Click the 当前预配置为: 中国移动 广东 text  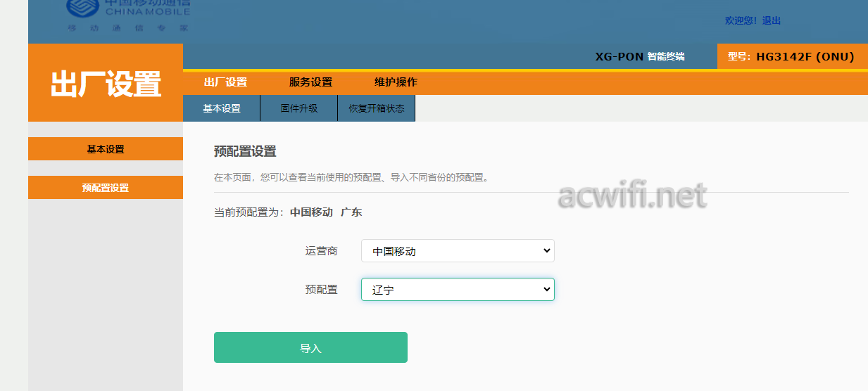pyautogui.click(x=288, y=212)
